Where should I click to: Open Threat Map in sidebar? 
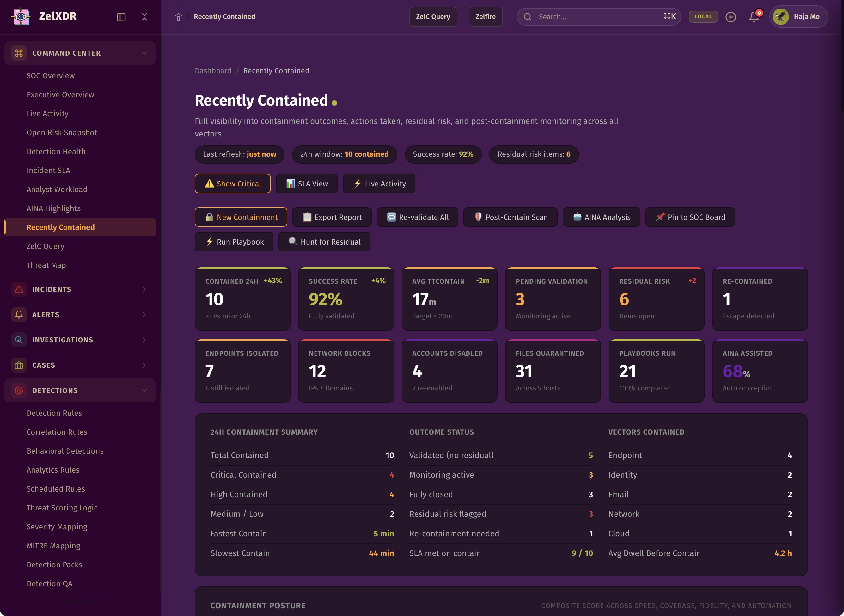pos(46,265)
